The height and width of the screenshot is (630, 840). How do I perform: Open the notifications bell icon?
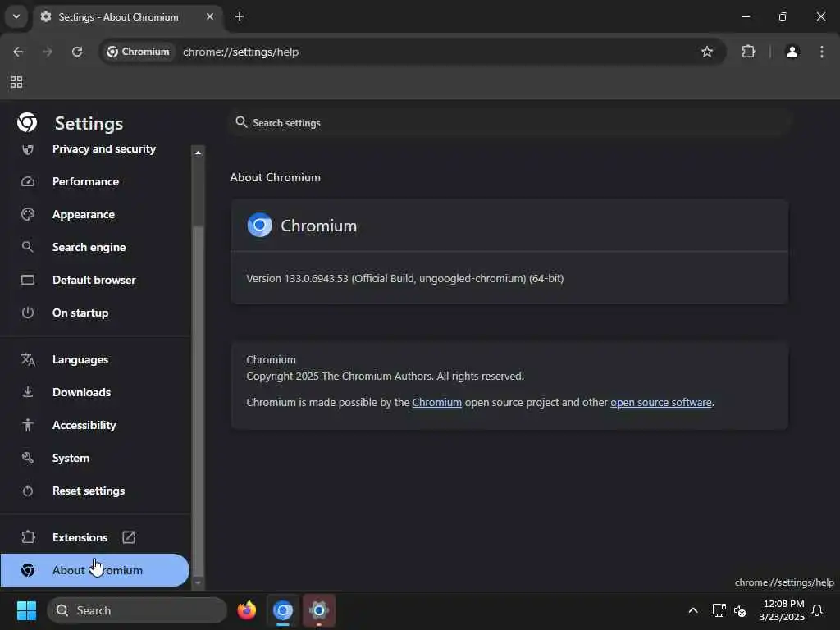pyautogui.click(x=818, y=610)
